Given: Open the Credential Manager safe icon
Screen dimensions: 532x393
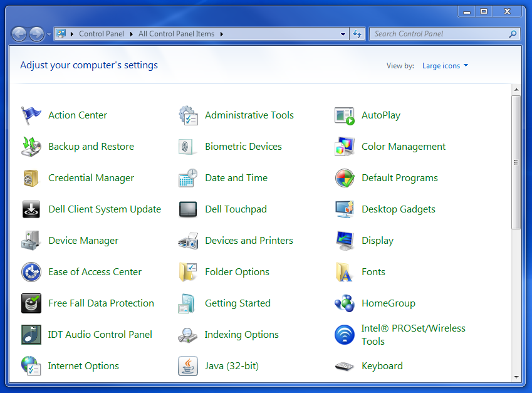Looking at the screenshot, I should (x=31, y=178).
